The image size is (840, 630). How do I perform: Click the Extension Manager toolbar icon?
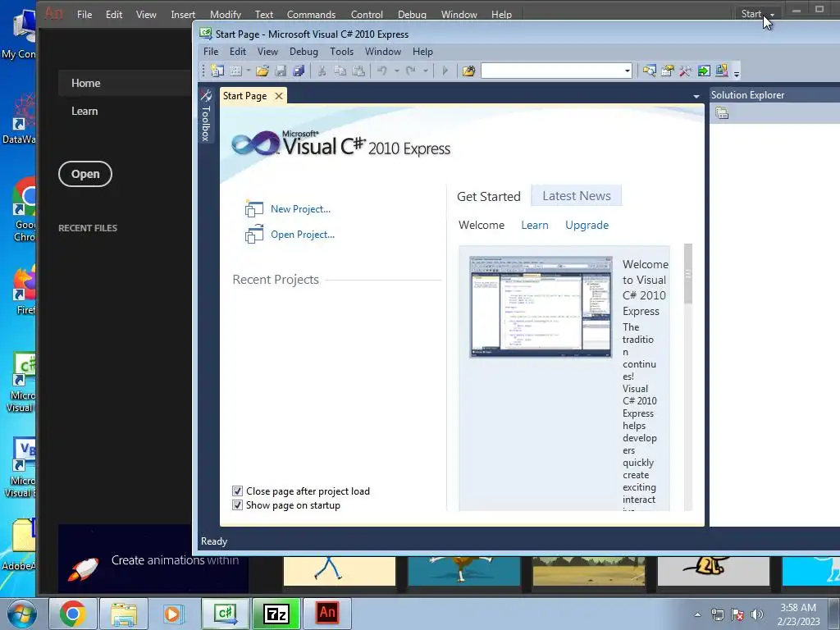(722, 71)
